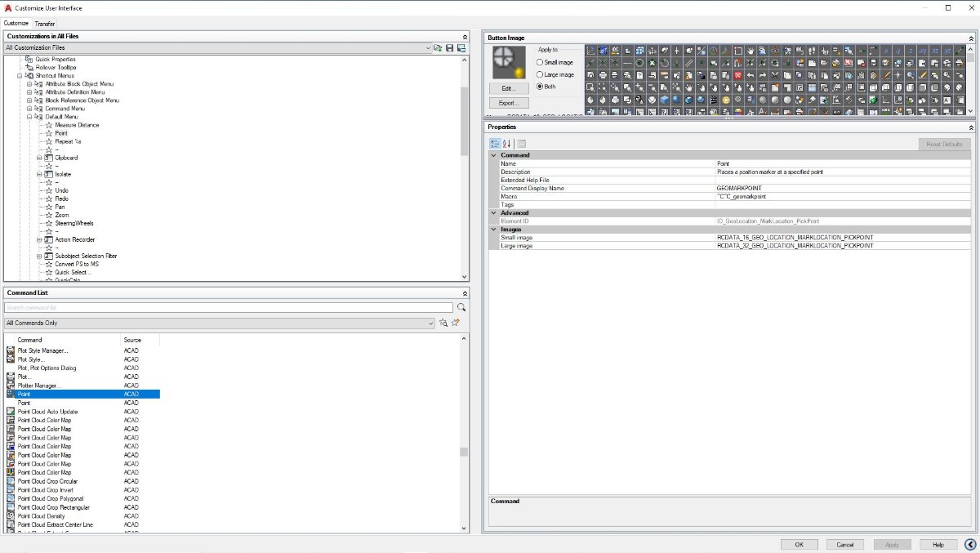Click the Macro value ^C^C_geomarkpoint
980x553 pixels.
pos(742,196)
